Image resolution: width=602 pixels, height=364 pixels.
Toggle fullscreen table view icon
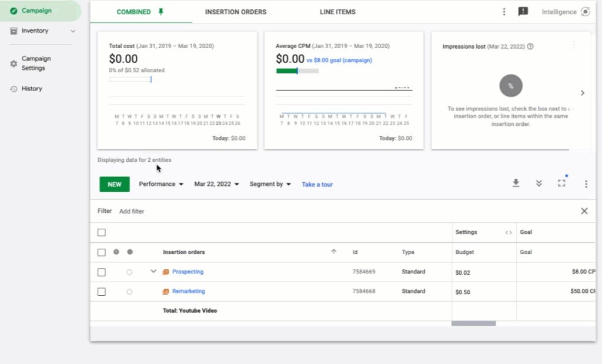(561, 183)
